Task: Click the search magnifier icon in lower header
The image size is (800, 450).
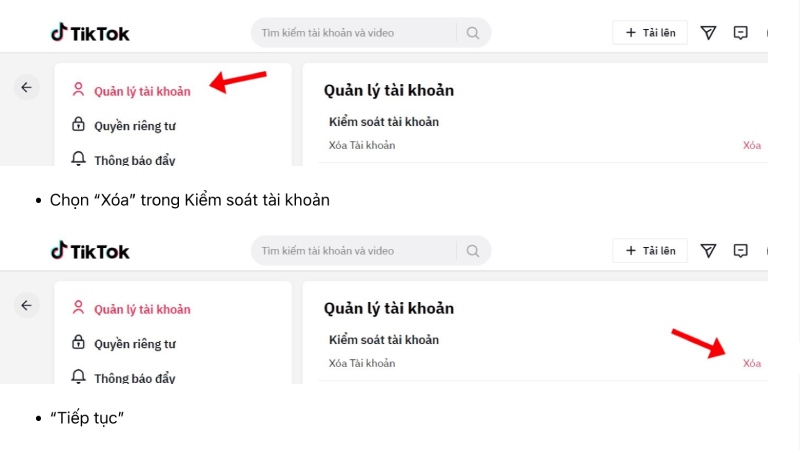Action: [473, 251]
